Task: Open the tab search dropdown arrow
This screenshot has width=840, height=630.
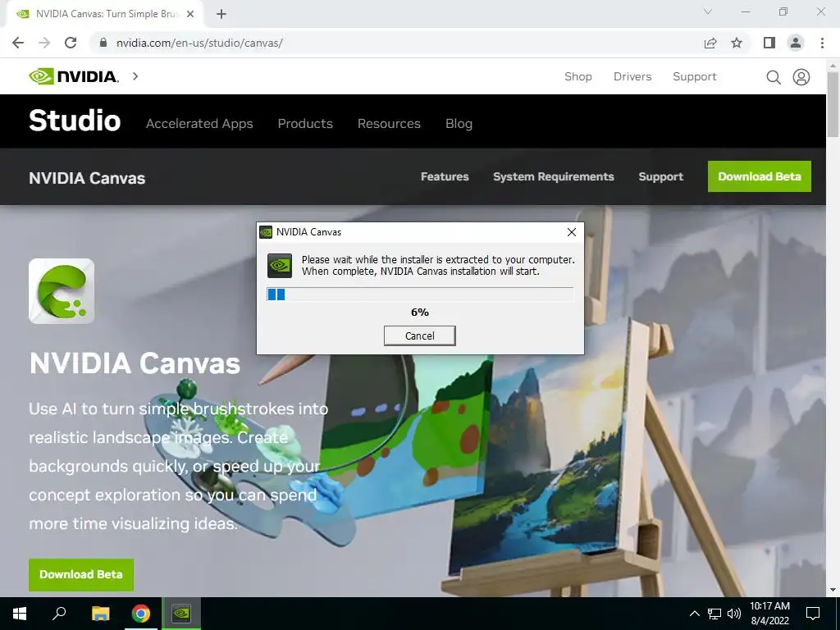Action: pyautogui.click(x=708, y=11)
